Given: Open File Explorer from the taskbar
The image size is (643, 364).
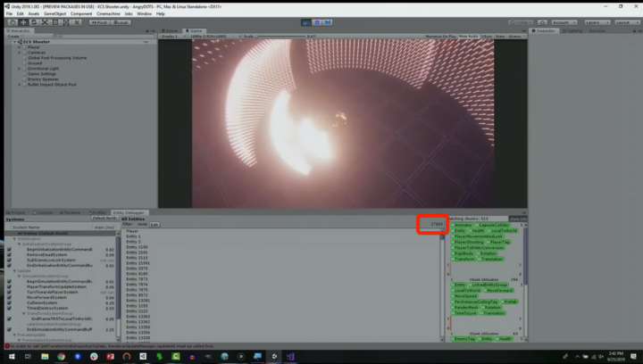Looking at the screenshot, I should (45, 356).
